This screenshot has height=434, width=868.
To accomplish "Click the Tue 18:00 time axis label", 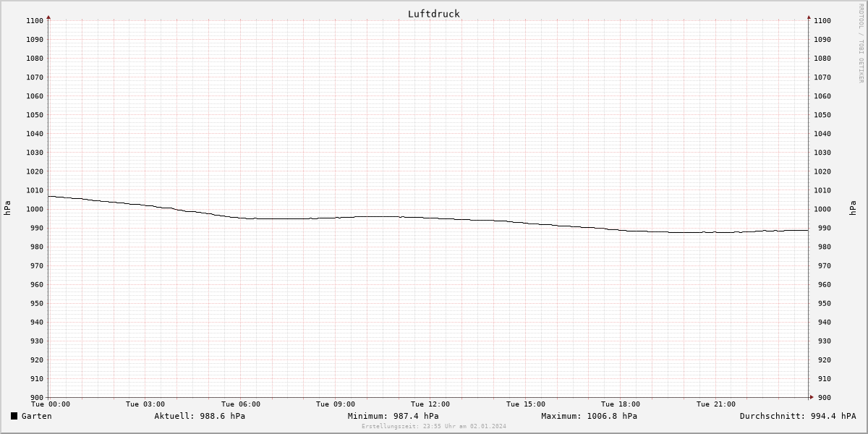I will point(621,404).
